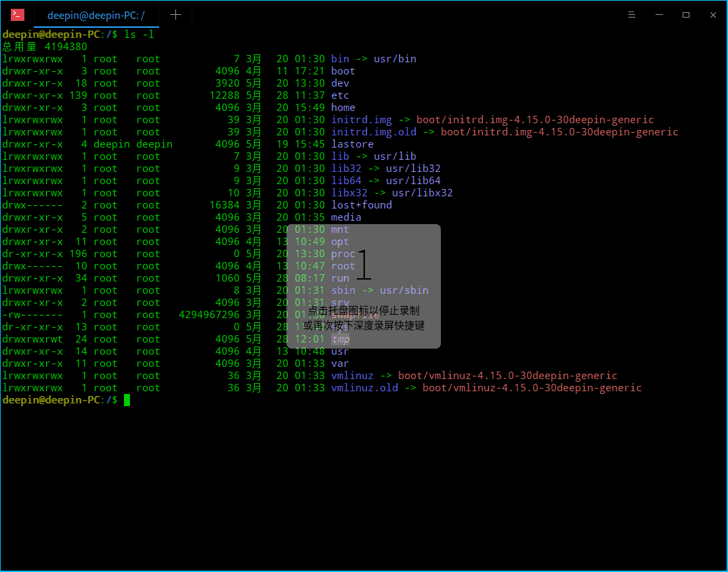Click the link count '139' in the etc row
Viewport: 728px width, 572px height.
tap(78, 95)
